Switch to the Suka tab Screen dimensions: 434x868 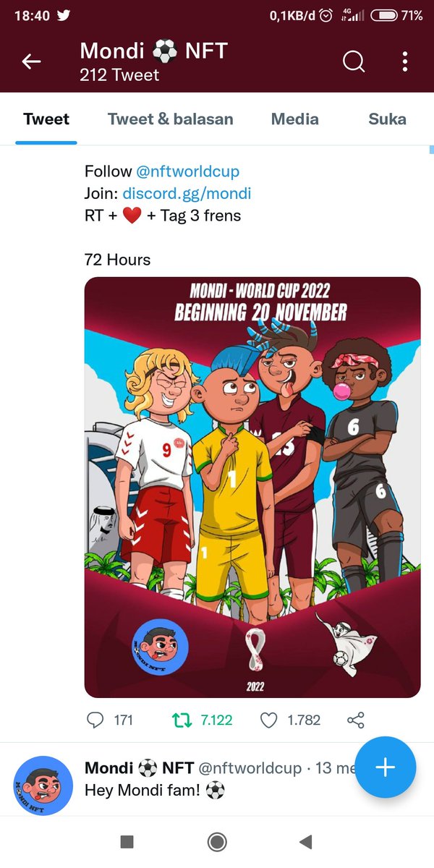387,119
